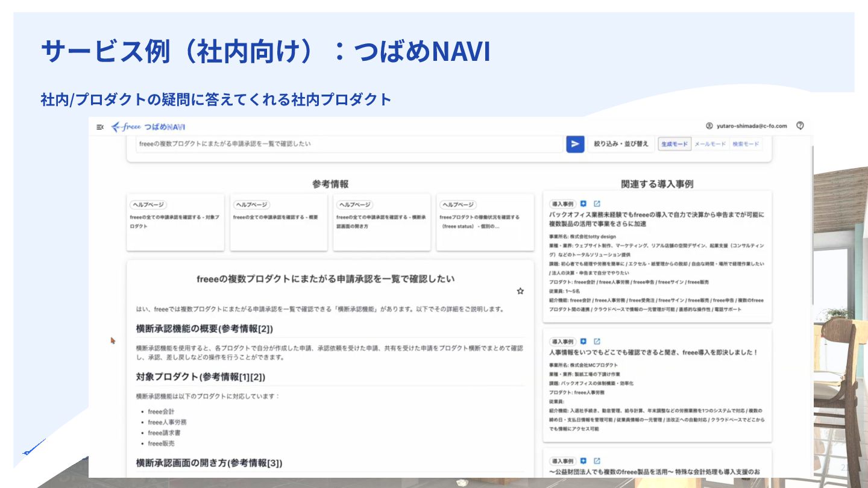Click blue plus icon on 公益財団法人 case
The image size is (868, 488).
point(583,461)
